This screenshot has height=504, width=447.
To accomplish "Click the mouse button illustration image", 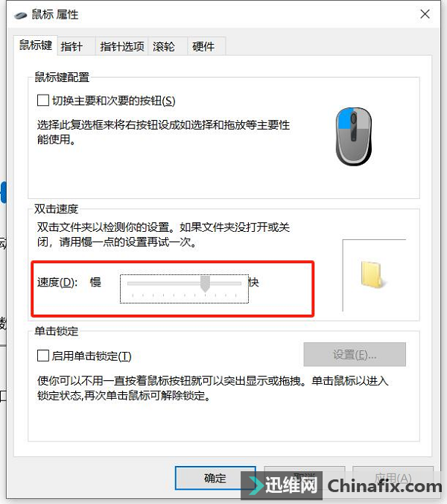I will (x=354, y=137).
